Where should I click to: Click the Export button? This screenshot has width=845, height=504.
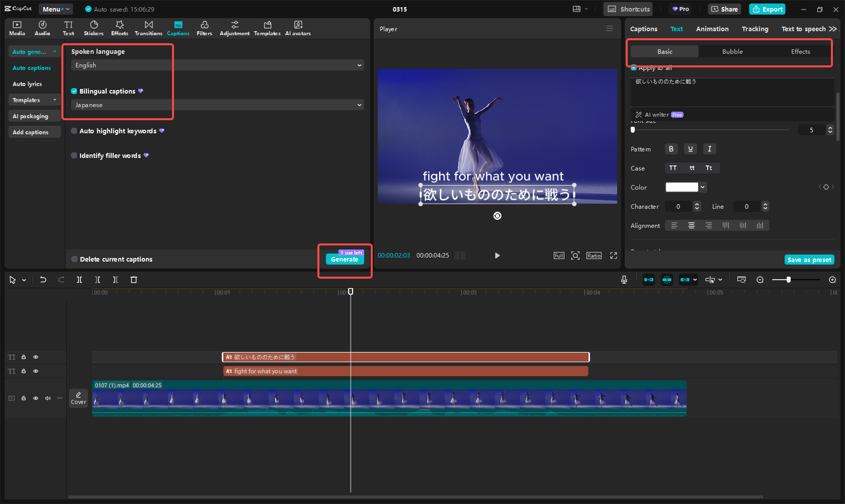pyautogui.click(x=767, y=9)
